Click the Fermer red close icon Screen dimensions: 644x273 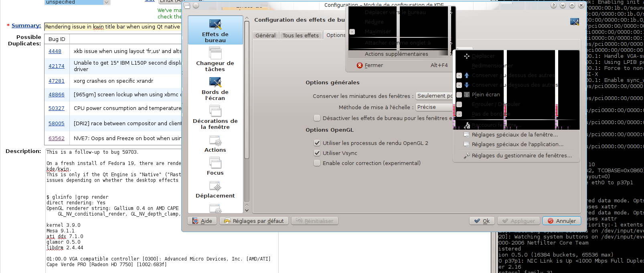point(360,65)
